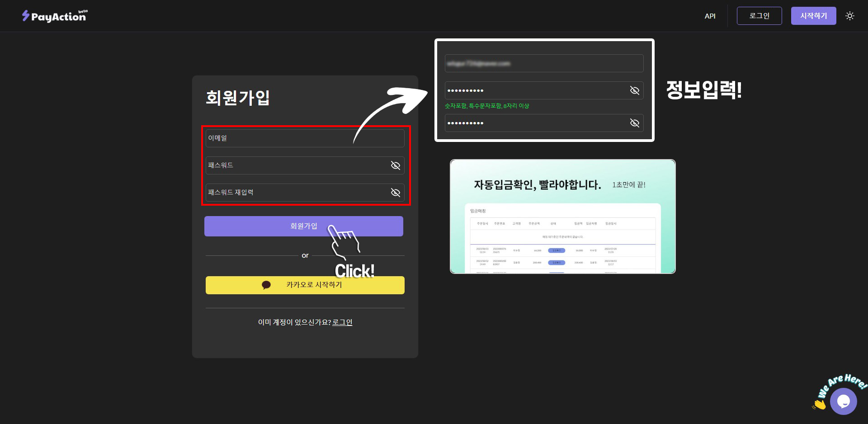Toggle light/dark theme sun icon
The width and height of the screenshot is (868, 424).
pos(850,16)
